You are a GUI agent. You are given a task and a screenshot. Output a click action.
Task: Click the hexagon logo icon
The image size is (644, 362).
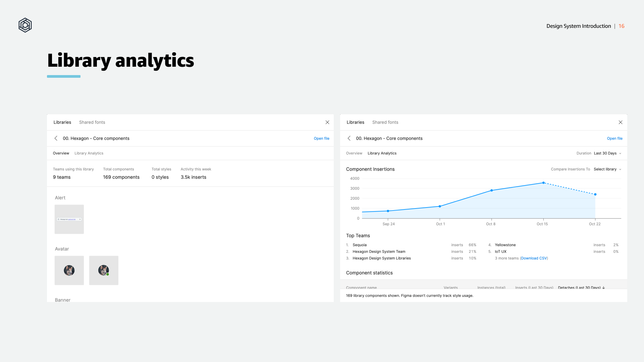pyautogui.click(x=25, y=25)
